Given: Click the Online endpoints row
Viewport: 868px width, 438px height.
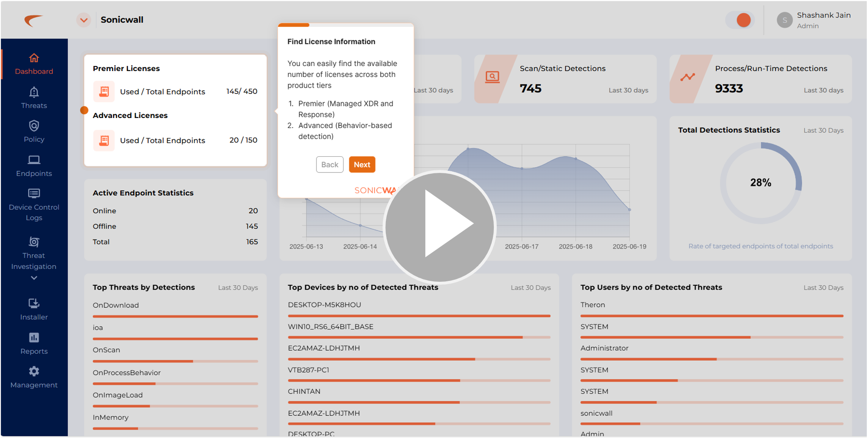Looking at the screenshot, I should [175, 211].
